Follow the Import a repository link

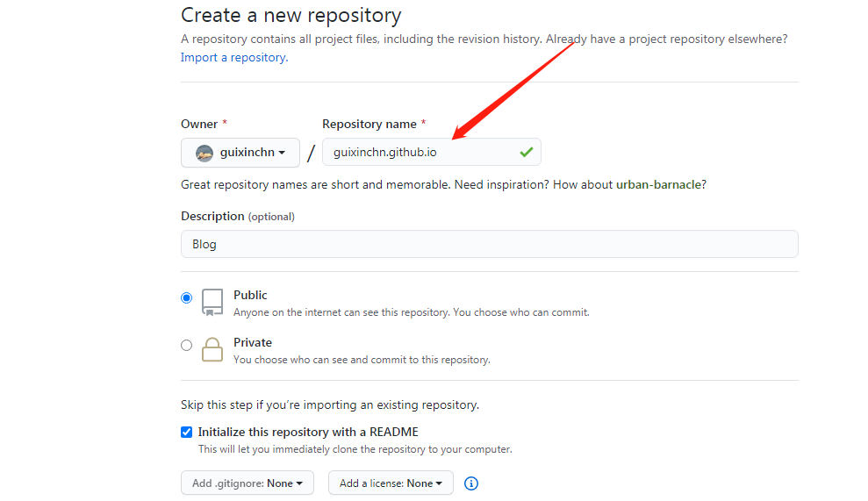(233, 57)
